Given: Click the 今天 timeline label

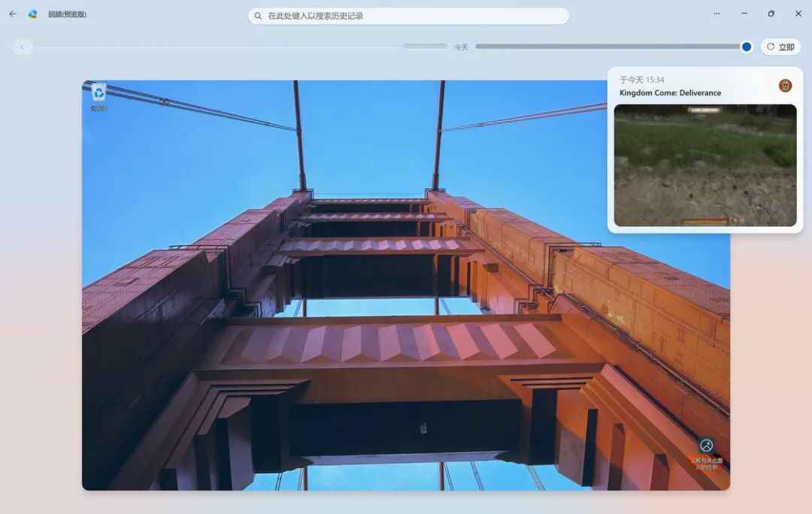Looking at the screenshot, I should click(x=461, y=47).
